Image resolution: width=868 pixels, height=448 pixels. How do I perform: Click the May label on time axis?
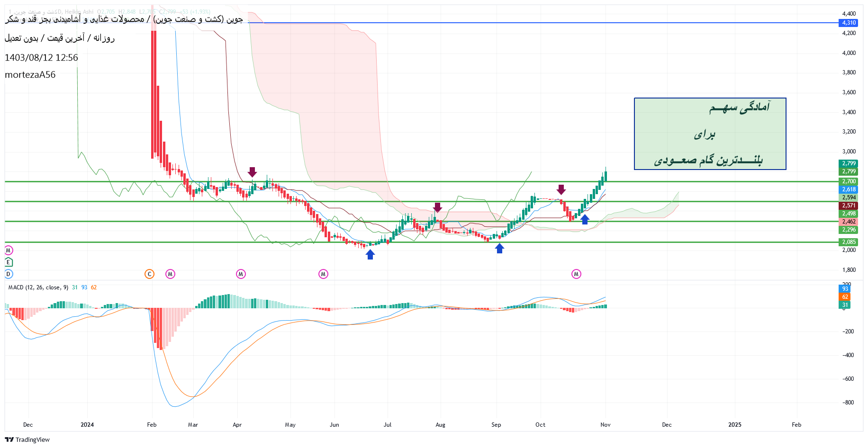point(290,425)
